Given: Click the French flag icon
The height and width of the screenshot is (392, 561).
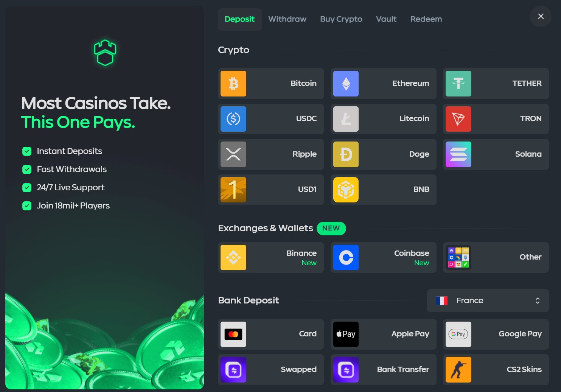Looking at the screenshot, I should tap(442, 301).
